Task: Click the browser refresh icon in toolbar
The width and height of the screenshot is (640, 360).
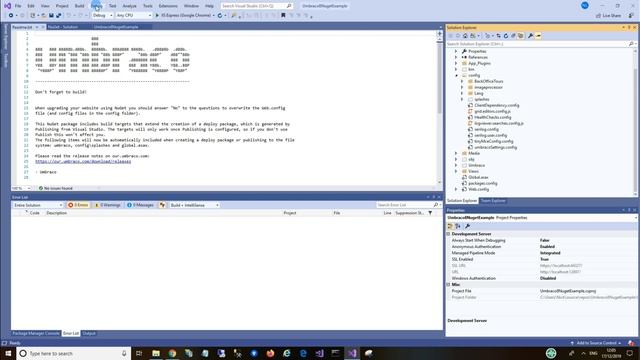Action: tap(220, 16)
